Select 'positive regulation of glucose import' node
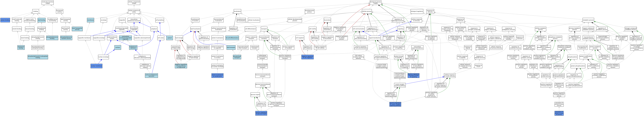The width and height of the screenshot is (644, 116). click(261, 113)
